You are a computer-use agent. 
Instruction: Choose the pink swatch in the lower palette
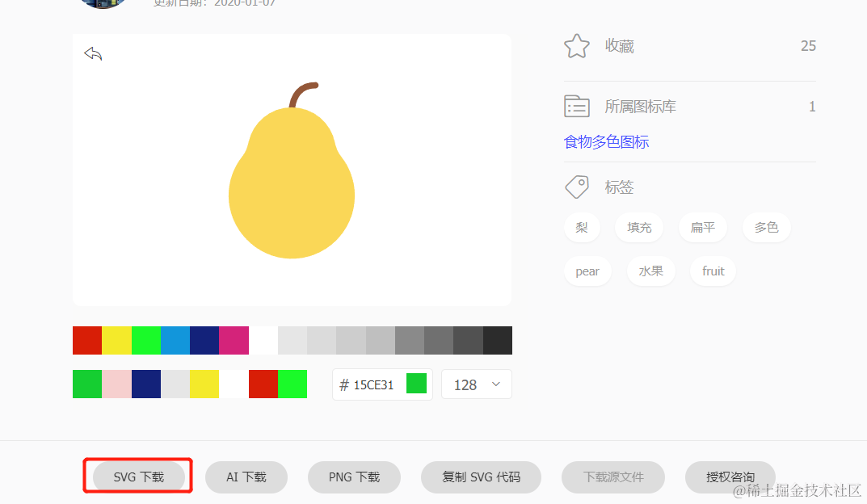(x=116, y=384)
